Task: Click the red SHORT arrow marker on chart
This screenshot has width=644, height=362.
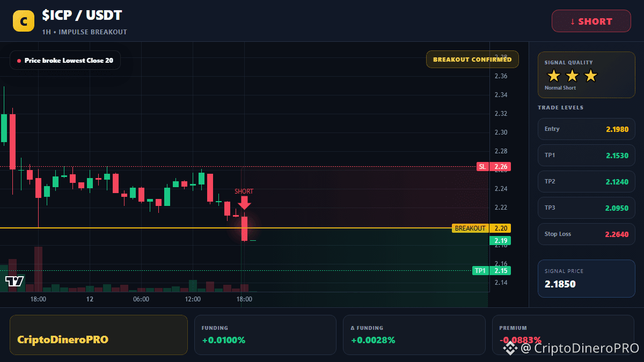Action: click(244, 202)
